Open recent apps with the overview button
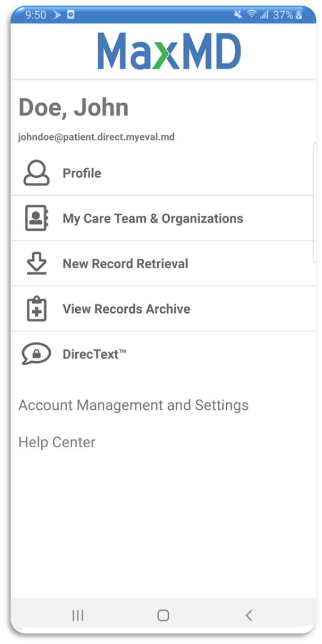 tap(77, 616)
